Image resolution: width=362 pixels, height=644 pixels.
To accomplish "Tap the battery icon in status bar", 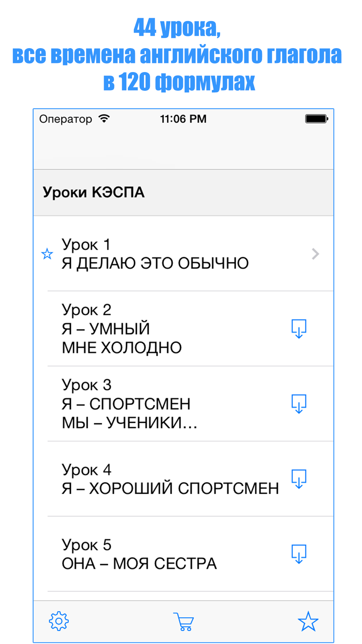I will tap(317, 119).
